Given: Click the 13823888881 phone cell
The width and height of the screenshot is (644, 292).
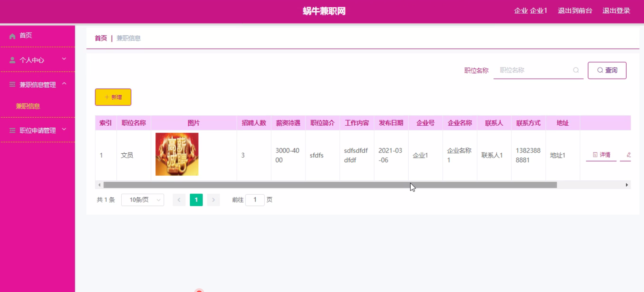Looking at the screenshot, I should (x=528, y=155).
